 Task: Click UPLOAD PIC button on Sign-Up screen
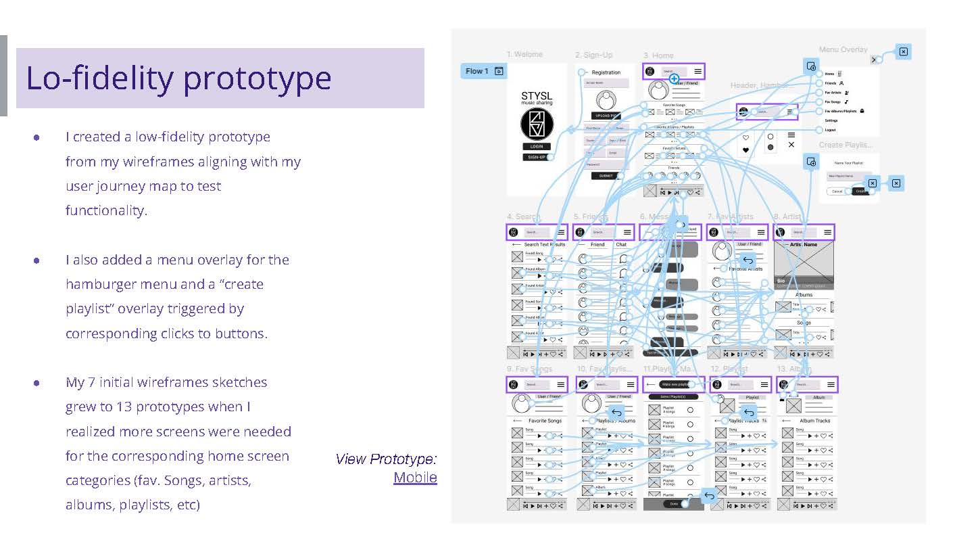click(606, 116)
